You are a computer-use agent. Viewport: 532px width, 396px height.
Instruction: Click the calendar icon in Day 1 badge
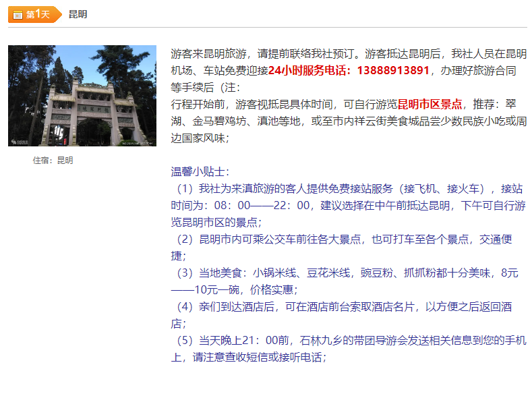(x=18, y=15)
